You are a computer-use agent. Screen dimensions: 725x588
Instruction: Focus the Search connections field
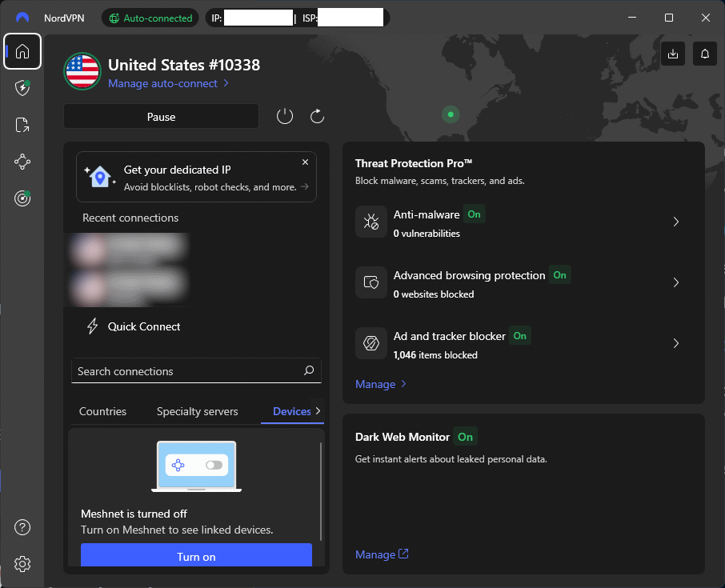(x=196, y=370)
